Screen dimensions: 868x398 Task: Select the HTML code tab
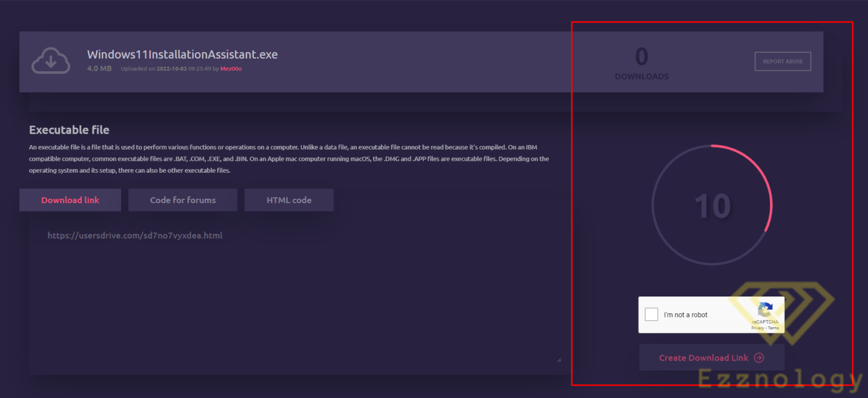[x=289, y=200]
